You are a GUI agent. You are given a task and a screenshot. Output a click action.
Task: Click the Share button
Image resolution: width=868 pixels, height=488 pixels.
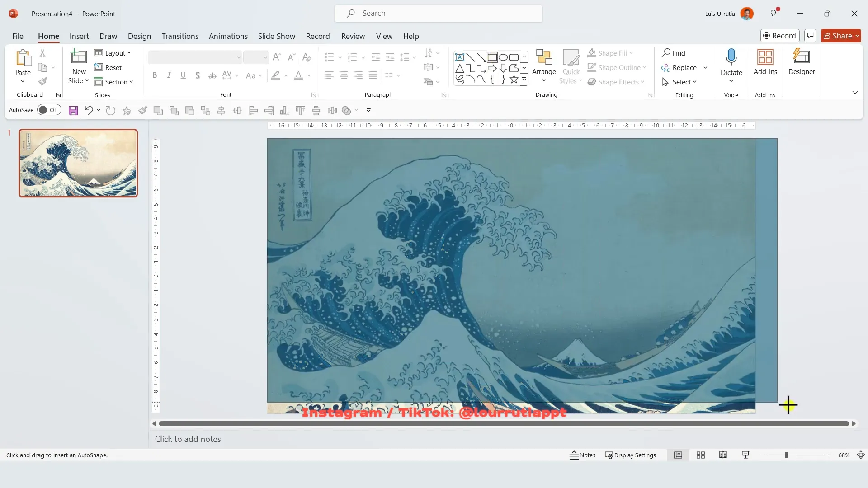[x=841, y=36]
